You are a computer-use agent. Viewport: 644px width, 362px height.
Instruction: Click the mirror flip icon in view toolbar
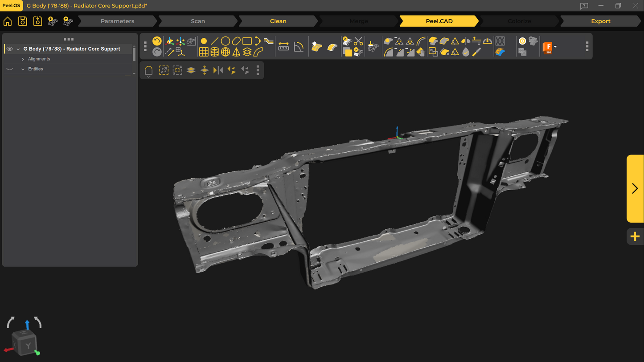pos(218,70)
